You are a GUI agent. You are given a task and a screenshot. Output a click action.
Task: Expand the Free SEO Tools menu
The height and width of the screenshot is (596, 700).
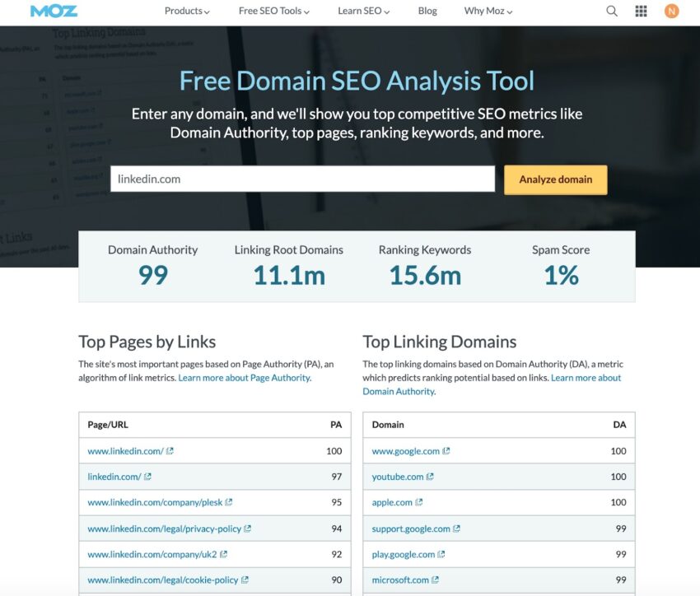[274, 11]
